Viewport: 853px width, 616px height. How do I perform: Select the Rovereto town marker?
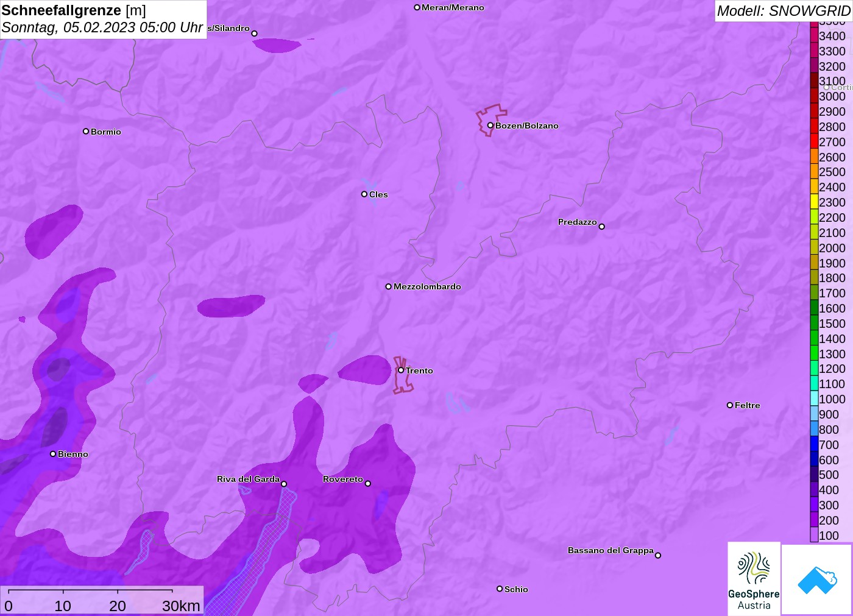coord(367,484)
